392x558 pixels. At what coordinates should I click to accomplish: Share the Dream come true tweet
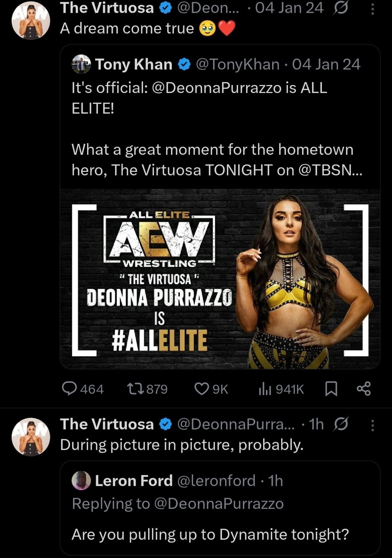tap(363, 389)
